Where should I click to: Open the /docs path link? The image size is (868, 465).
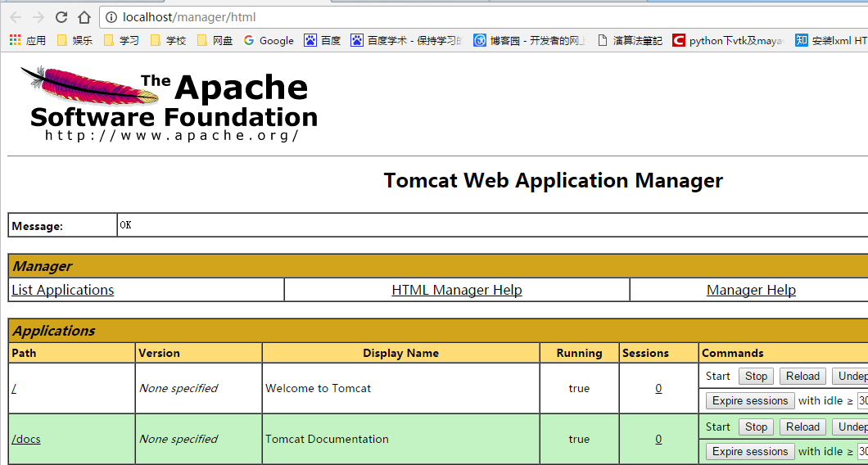26,439
